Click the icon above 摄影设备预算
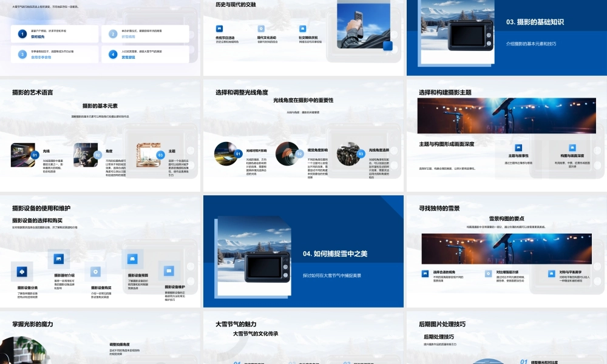 point(132,259)
